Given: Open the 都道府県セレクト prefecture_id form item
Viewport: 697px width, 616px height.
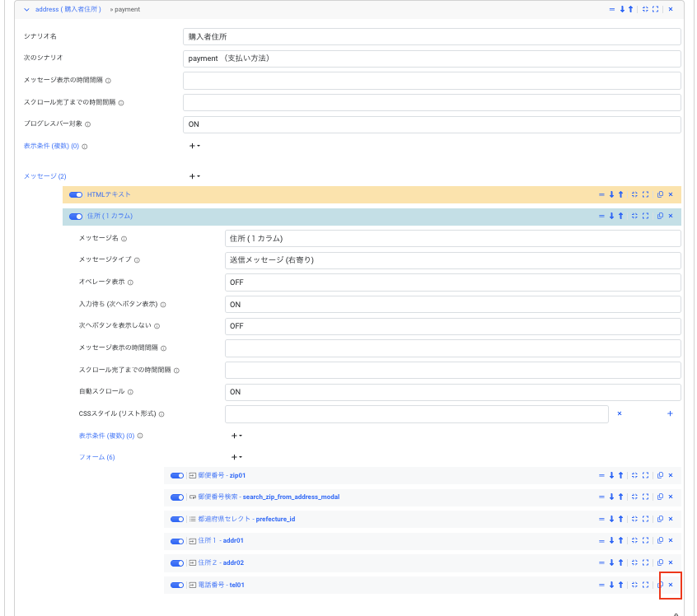Looking at the screenshot, I should pos(246,519).
